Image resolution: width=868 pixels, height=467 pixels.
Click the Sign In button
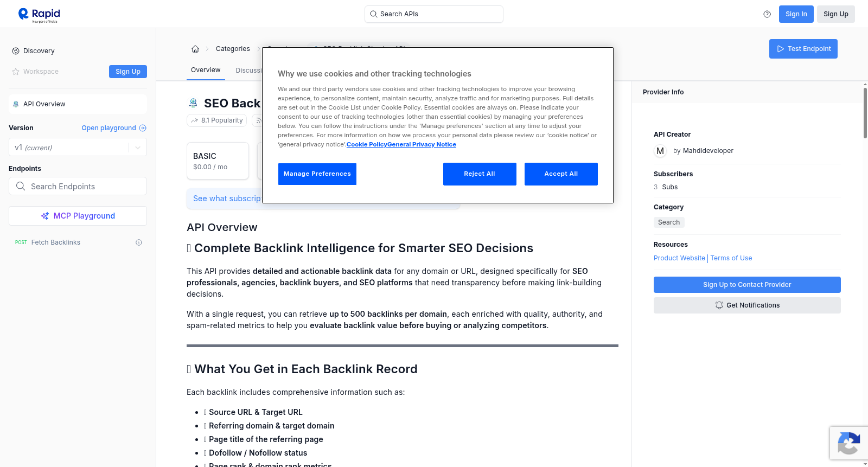[796, 14]
